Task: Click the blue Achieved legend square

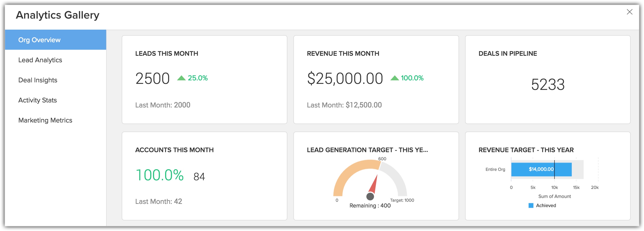Action: [531, 205]
